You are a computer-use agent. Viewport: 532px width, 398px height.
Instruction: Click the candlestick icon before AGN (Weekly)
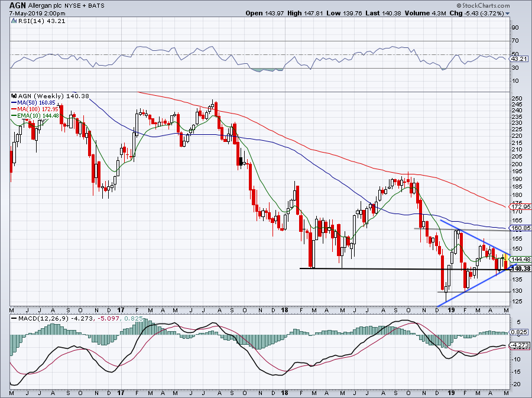tap(14, 96)
